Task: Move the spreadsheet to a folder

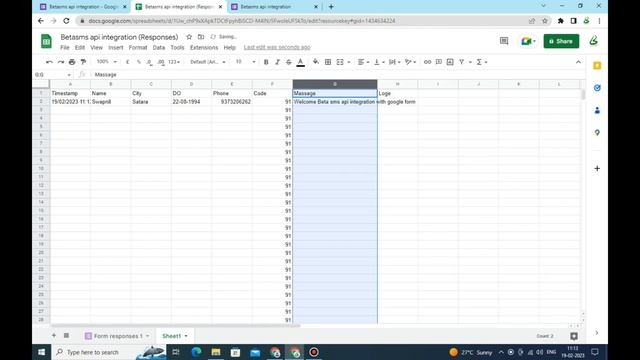Action: coord(201,37)
